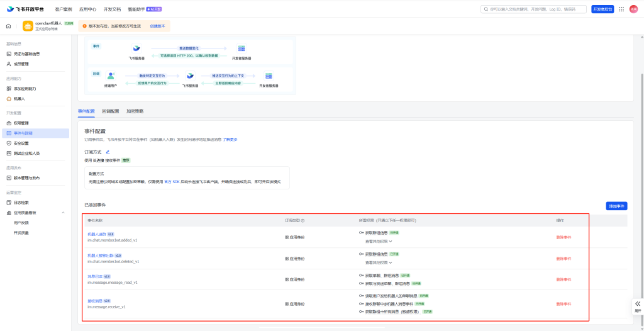The image size is (644, 331).
Task: Expand 查看其他权限 under 机器人进群 event
Action: (379, 241)
